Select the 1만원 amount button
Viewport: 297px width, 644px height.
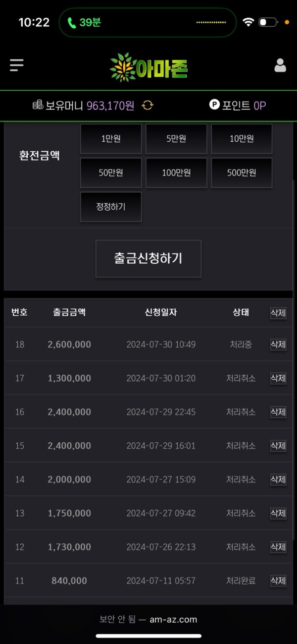[111, 139]
